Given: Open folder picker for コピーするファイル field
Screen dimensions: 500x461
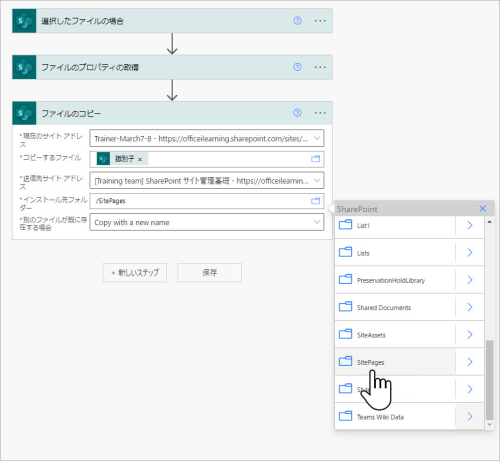Looking at the screenshot, I should pos(315,159).
